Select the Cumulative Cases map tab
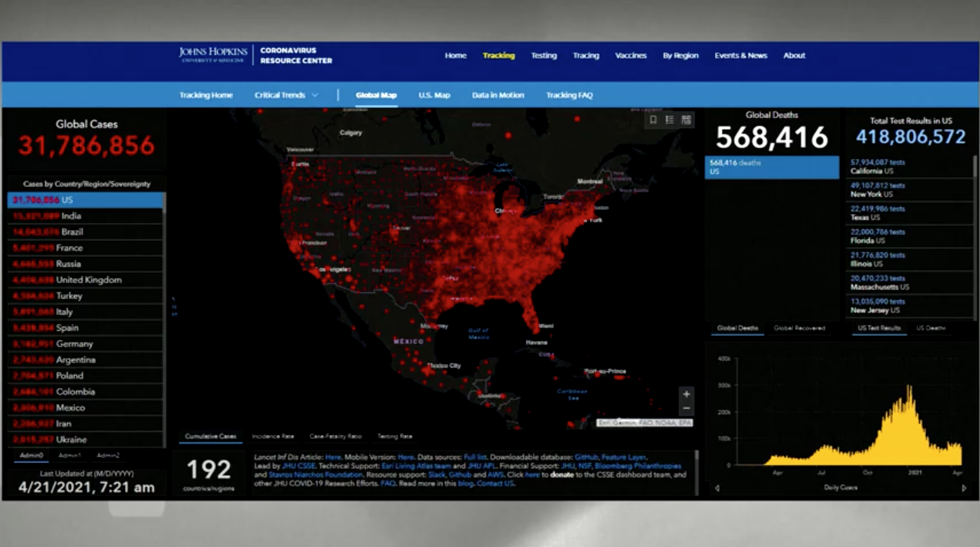The width and height of the screenshot is (980, 547). [x=210, y=436]
